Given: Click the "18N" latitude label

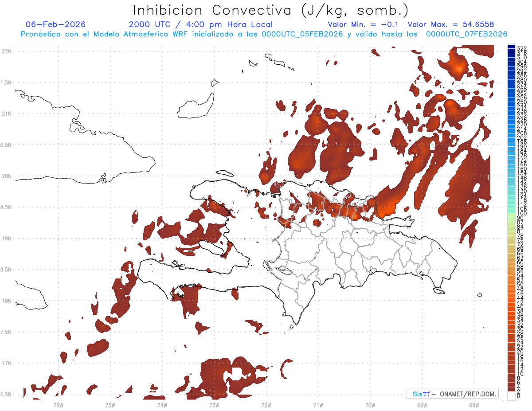Looking at the screenshot, I should coord(7,301).
